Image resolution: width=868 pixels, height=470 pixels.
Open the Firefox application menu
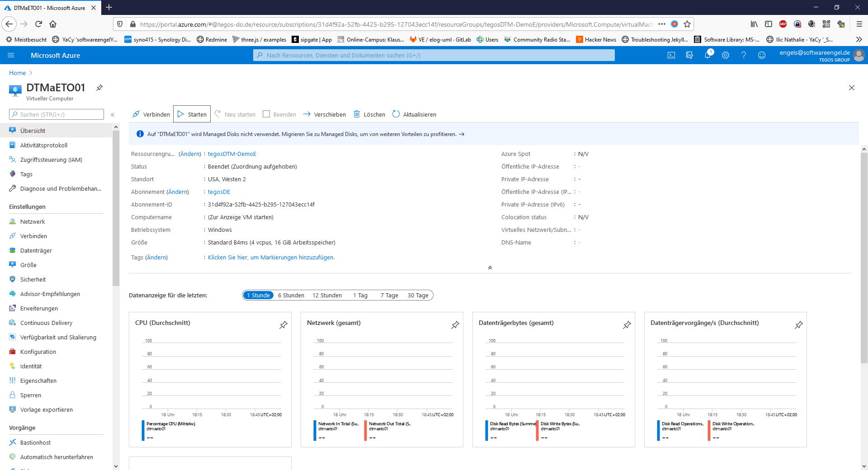[x=859, y=24]
